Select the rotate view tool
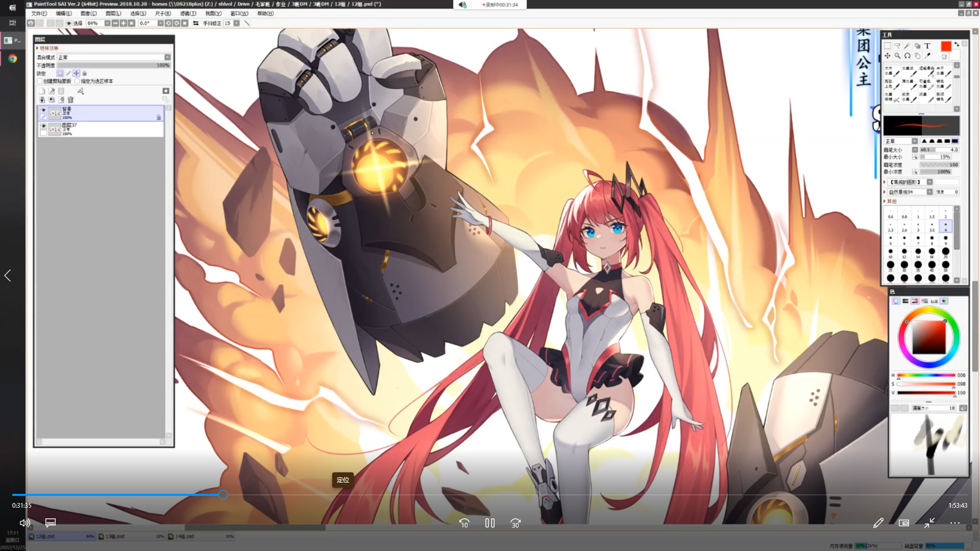 pos(908,56)
